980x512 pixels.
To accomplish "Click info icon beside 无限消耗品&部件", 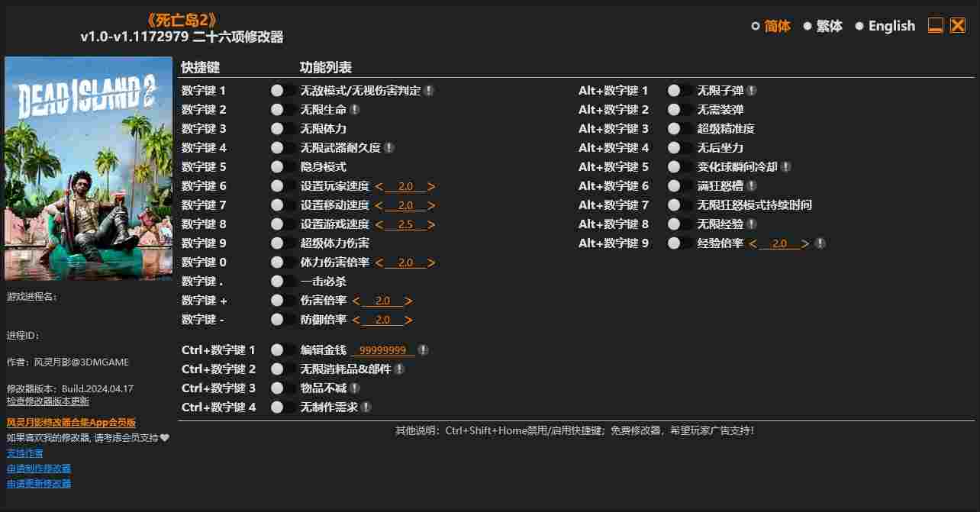I will pos(399,369).
